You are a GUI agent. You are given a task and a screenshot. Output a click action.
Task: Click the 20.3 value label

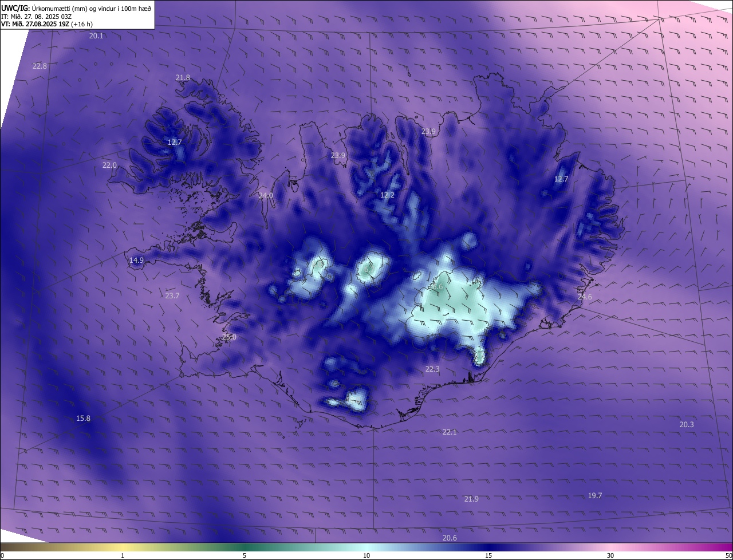pos(687,425)
